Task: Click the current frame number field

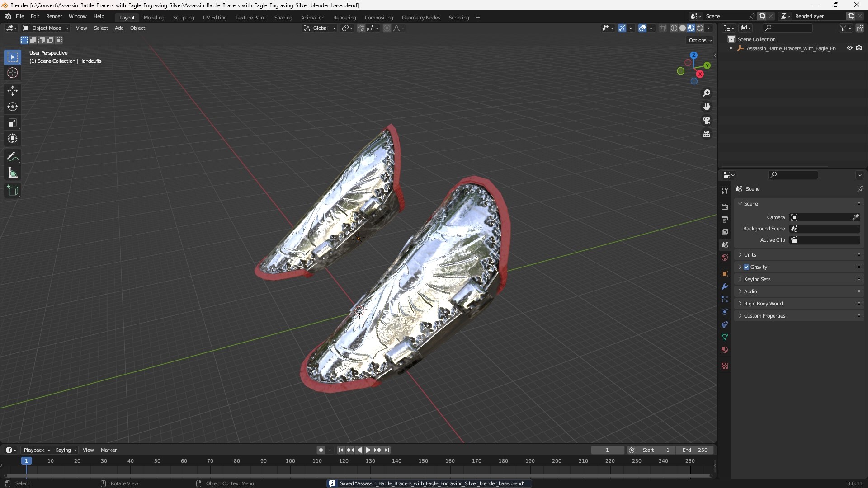Action: pyautogui.click(x=607, y=450)
